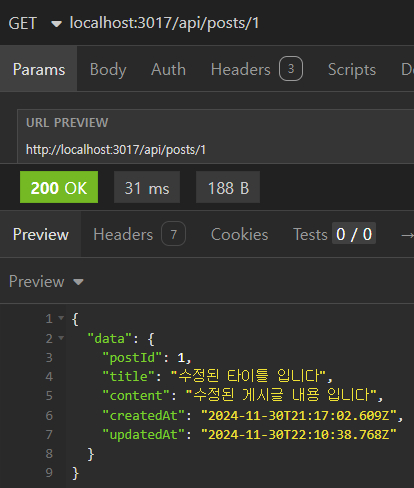Collapse the root object at line 1
The image size is (414, 488).
tap(61, 318)
